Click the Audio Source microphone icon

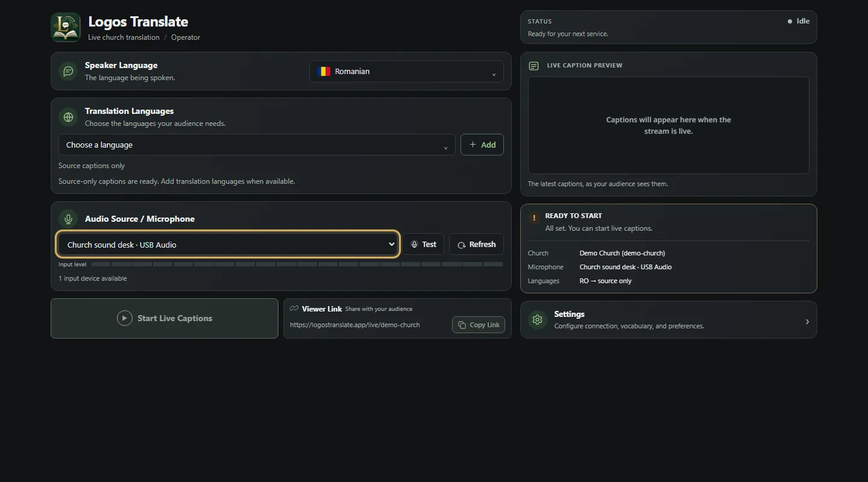tap(68, 219)
